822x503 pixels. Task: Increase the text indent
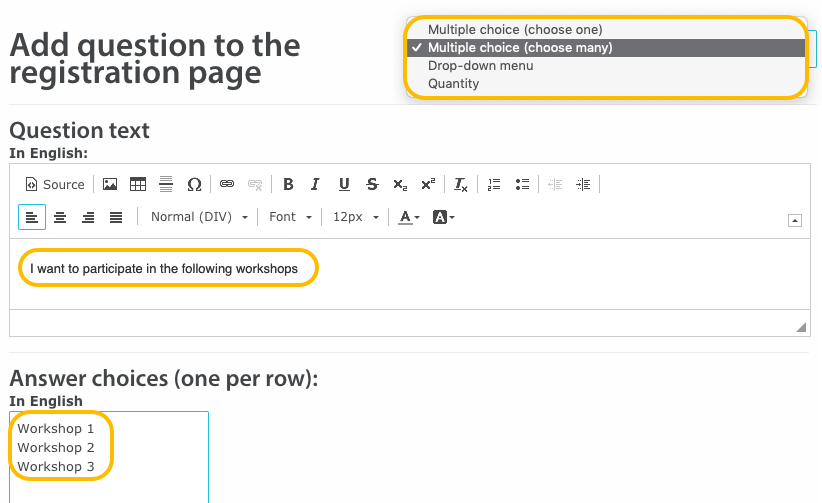583,184
